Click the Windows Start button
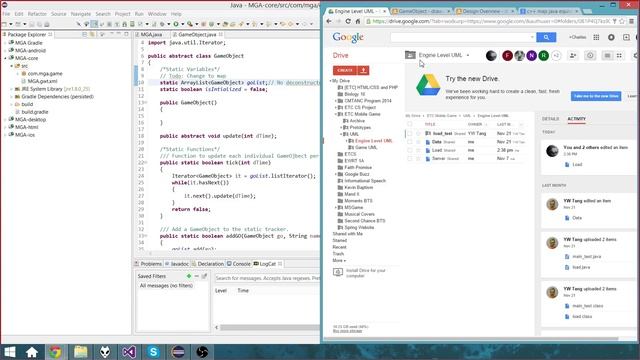The width and height of the screenshot is (640, 360). (9, 351)
